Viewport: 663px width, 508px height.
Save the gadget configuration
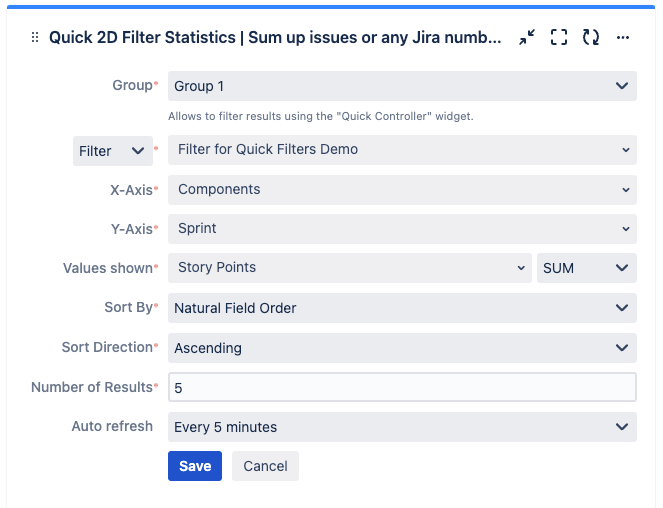click(195, 466)
